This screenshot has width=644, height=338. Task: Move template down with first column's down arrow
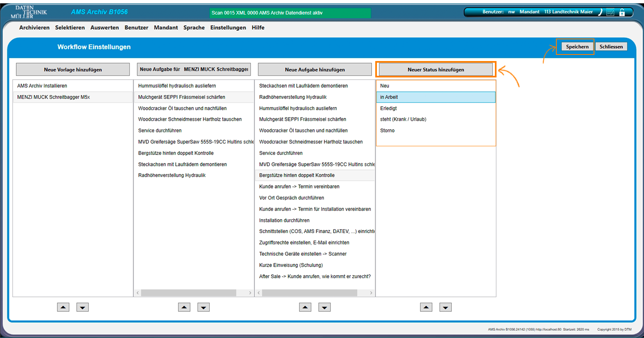[x=82, y=307]
